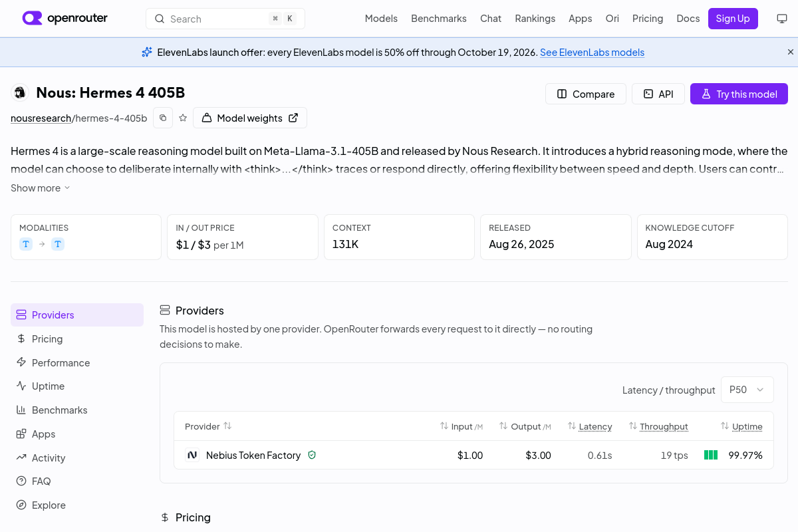Click the green uptime bars indicator

[x=711, y=456]
